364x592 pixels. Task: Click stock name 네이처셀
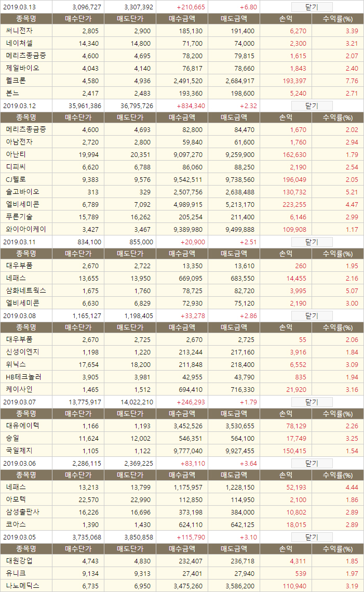tap(19, 43)
